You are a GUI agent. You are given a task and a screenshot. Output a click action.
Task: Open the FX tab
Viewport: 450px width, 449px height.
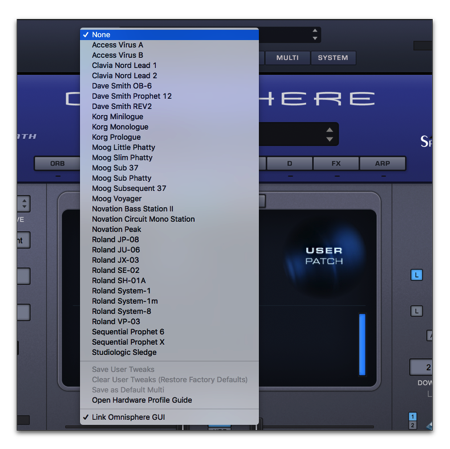click(336, 164)
